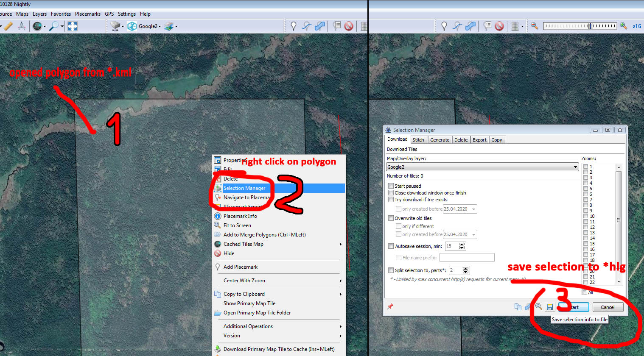Click the zoom level slider handle

pyautogui.click(x=590, y=26)
